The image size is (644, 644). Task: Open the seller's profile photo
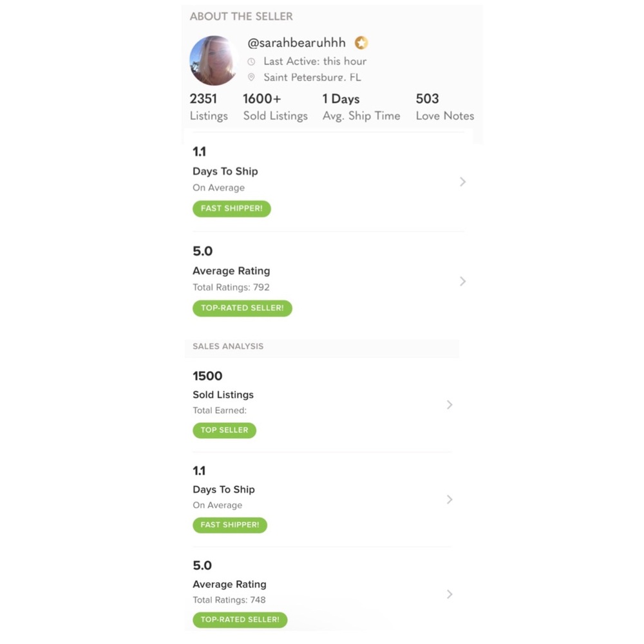[213, 61]
